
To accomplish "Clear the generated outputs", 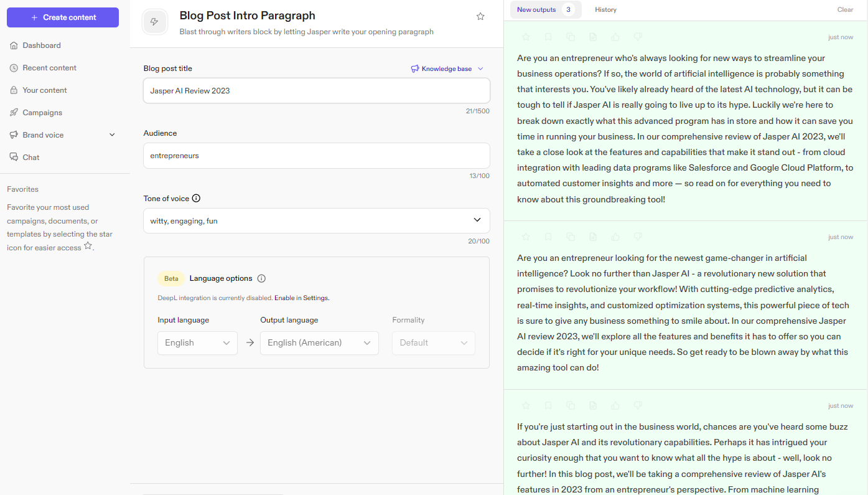I will (x=845, y=9).
